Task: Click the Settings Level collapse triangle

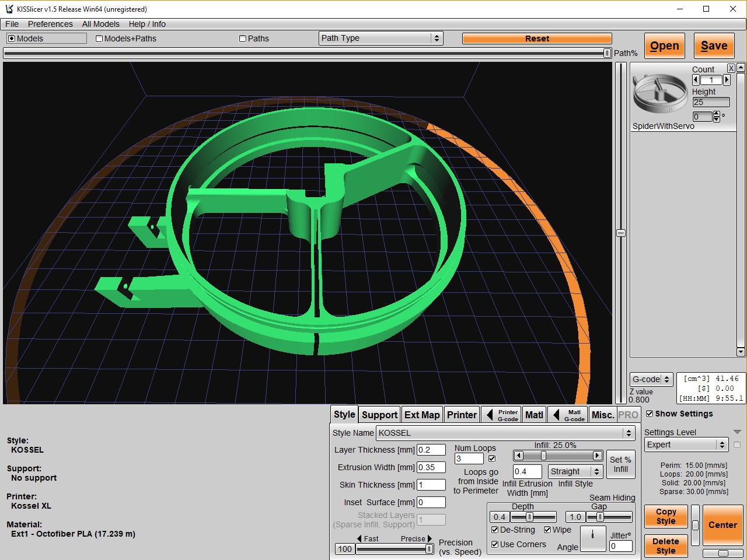Action: point(737,432)
